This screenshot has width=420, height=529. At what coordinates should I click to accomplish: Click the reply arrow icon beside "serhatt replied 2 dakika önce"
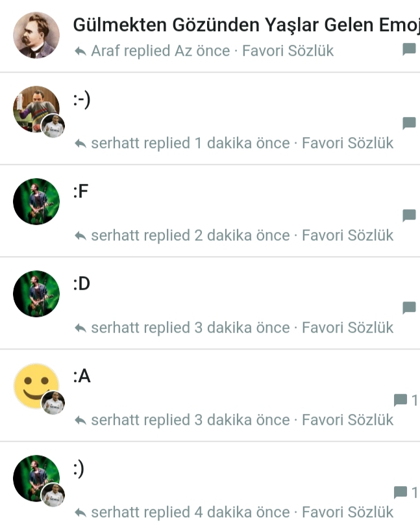coord(80,236)
